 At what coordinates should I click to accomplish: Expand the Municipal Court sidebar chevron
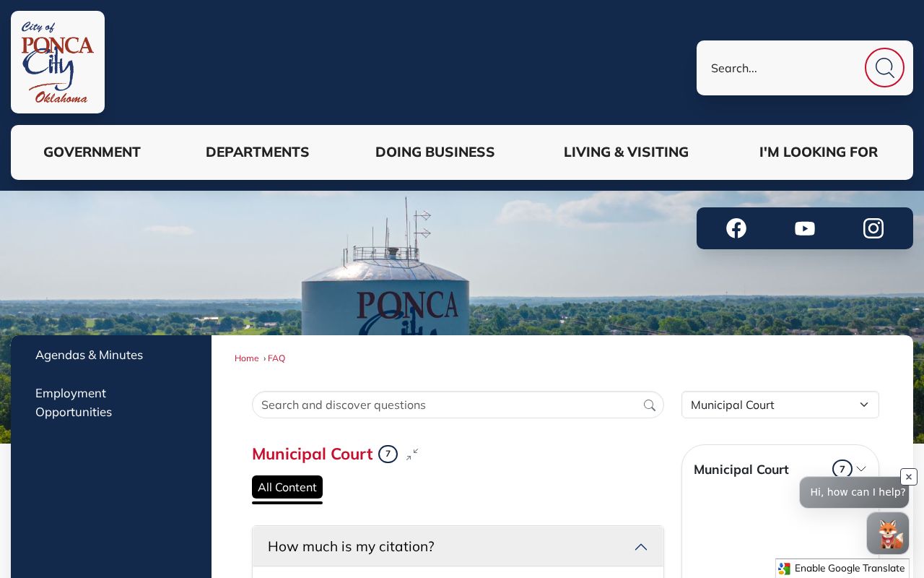click(861, 469)
